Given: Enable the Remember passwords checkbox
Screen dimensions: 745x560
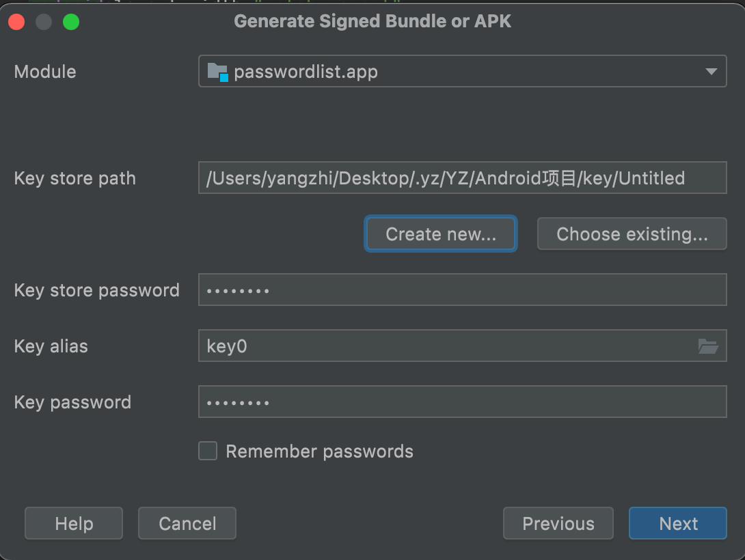Looking at the screenshot, I should pyautogui.click(x=208, y=451).
